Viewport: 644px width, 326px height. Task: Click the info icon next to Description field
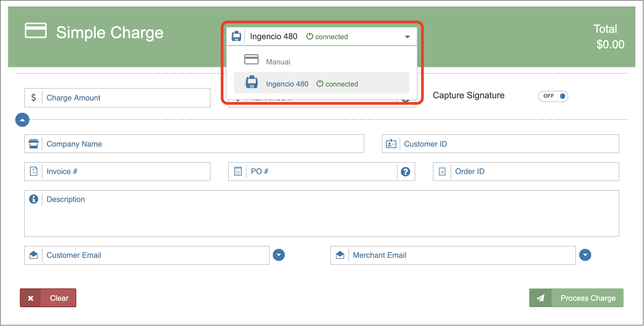point(34,198)
